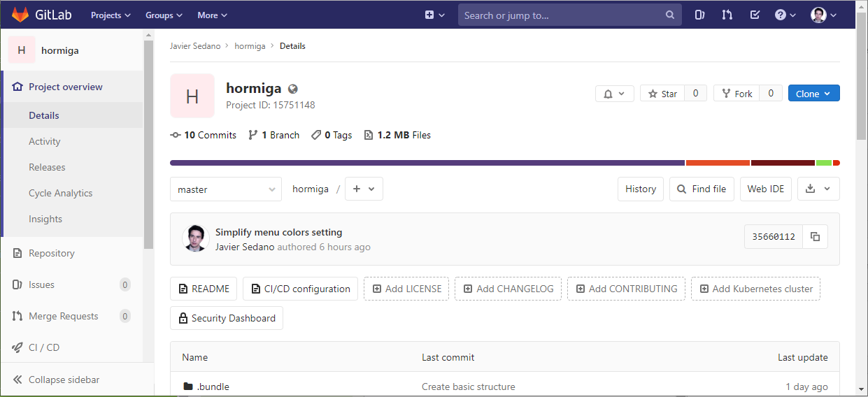This screenshot has width=868, height=397.
Task: Click orange segment of language bar
Action: tap(718, 163)
